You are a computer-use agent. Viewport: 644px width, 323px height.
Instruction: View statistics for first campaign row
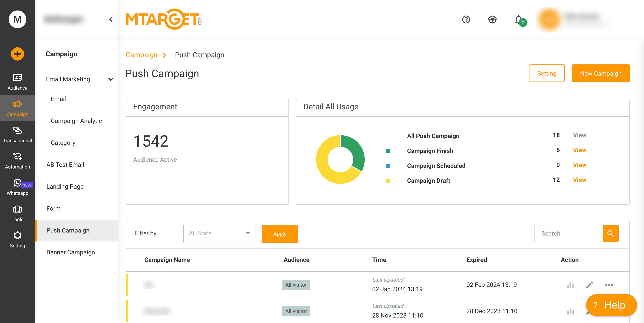570,285
